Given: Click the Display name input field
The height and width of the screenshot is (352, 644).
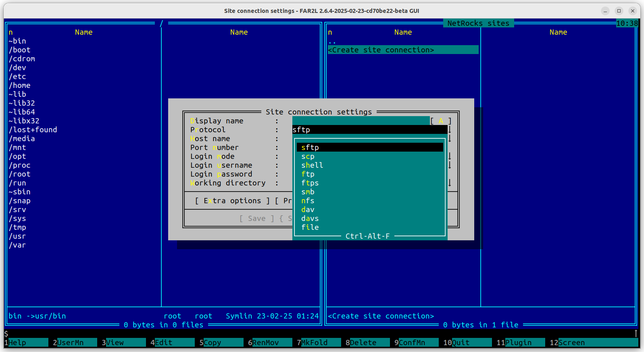Looking at the screenshot, I should tap(361, 121).
